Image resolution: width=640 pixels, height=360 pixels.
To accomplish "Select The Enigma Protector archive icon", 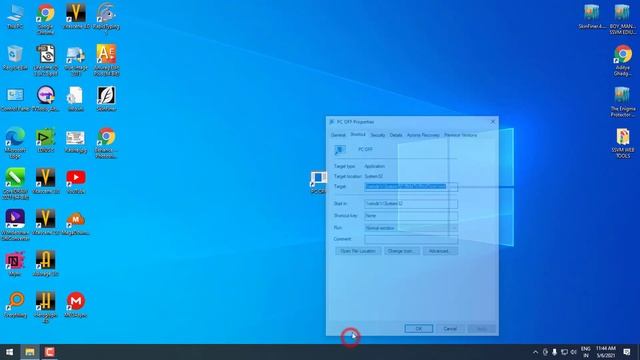I will pos(622,102).
